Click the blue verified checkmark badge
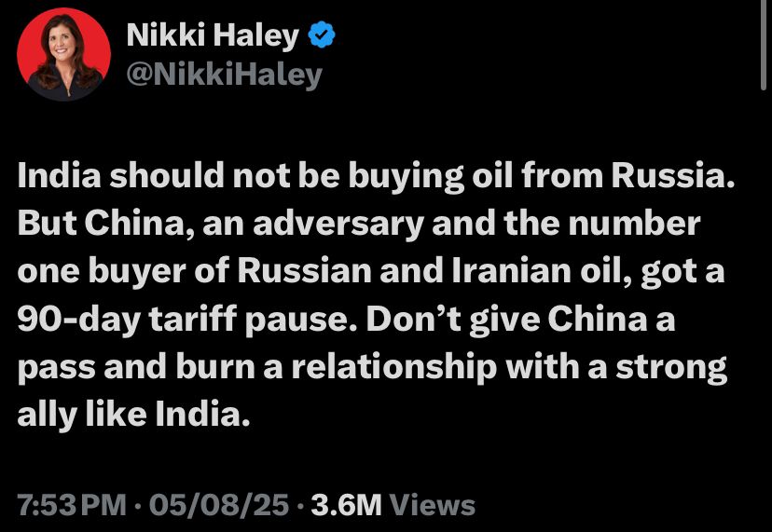Viewport: 772px width, 532px height. click(322, 35)
